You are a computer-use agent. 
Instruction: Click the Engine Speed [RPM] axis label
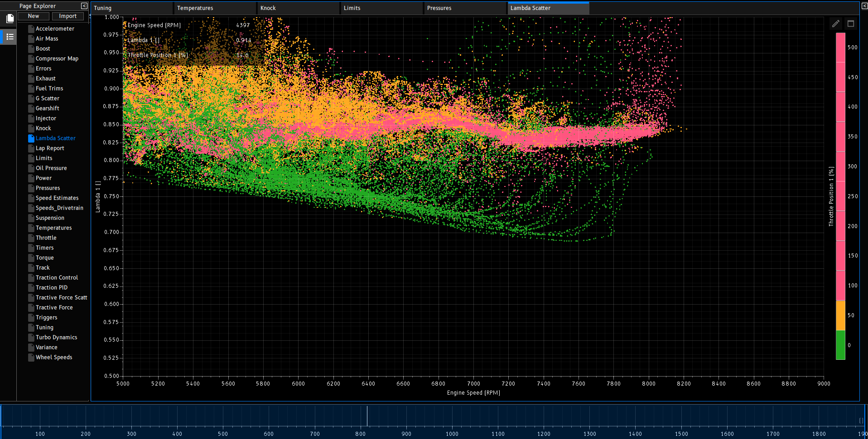tap(473, 393)
